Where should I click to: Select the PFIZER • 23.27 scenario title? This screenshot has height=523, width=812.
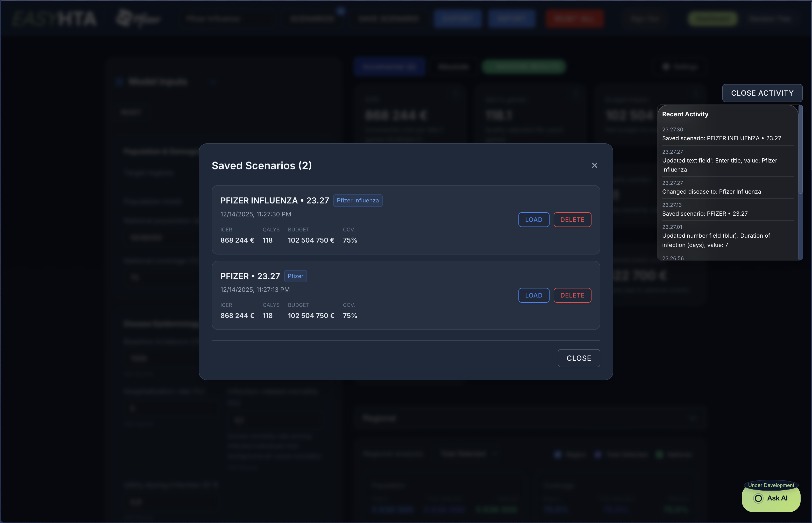pos(250,276)
